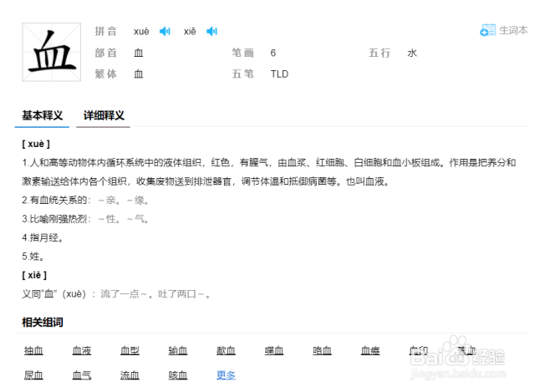Screen dimensions: 535x392
Task: Click the 血 character stroke image
Action: (52, 52)
